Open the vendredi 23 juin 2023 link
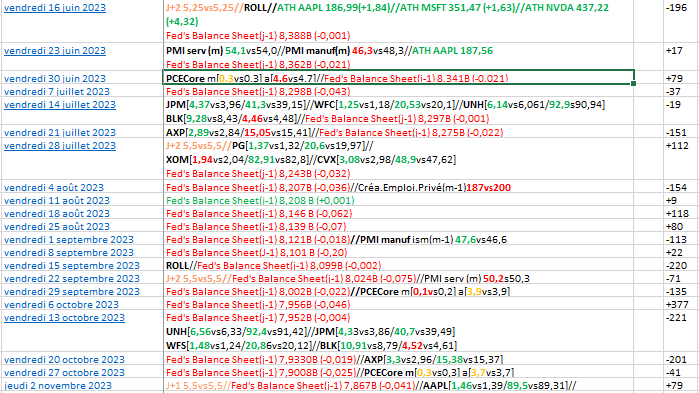Viewport: 699px width, 393px height. point(55,51)
